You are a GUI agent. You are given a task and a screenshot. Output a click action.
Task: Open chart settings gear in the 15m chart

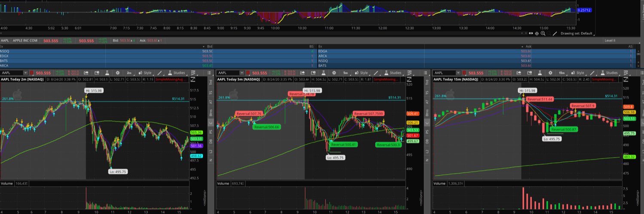[x=551, y=73]
